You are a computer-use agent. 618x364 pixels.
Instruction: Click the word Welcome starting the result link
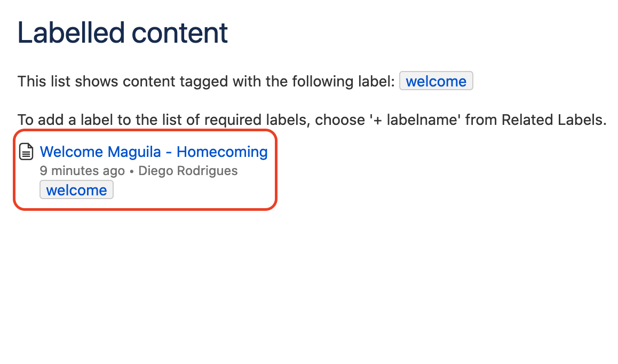(72, 152)
